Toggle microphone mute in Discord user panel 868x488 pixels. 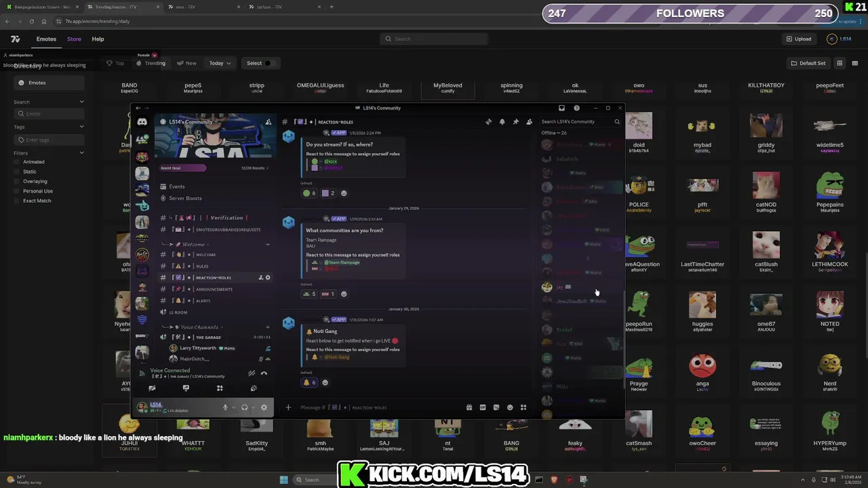point(225,407)
